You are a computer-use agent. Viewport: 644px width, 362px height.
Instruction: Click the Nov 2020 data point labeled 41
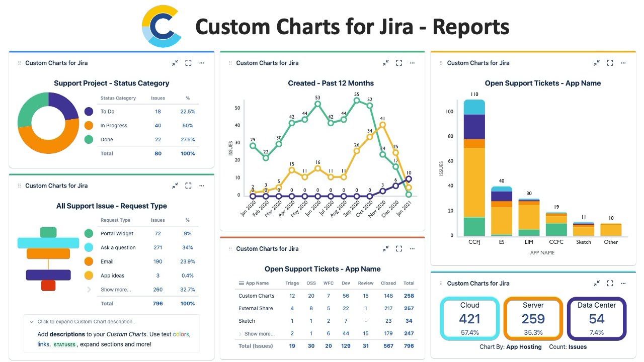tap(383, 125)
